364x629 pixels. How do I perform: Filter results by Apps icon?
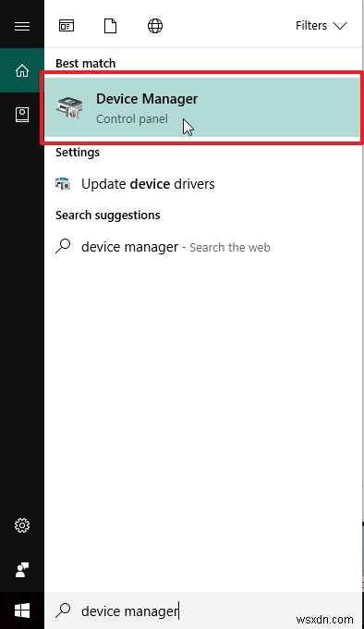[67, 26]
